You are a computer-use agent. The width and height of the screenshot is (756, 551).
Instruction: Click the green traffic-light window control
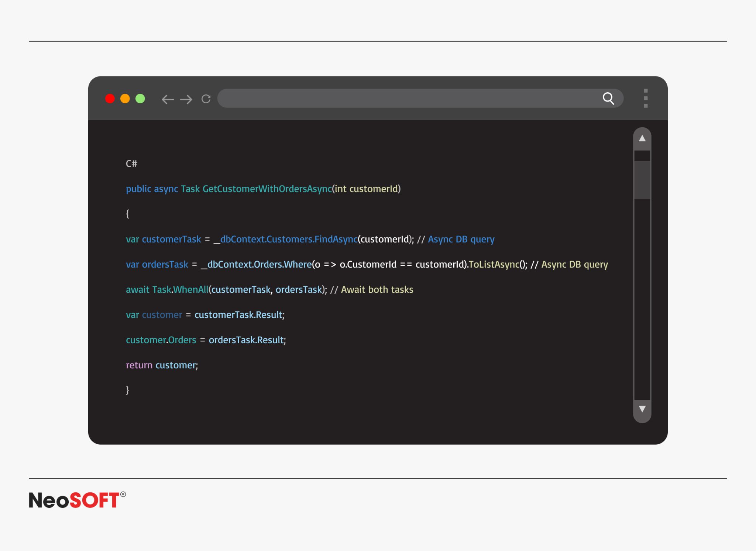coord(140,99)
